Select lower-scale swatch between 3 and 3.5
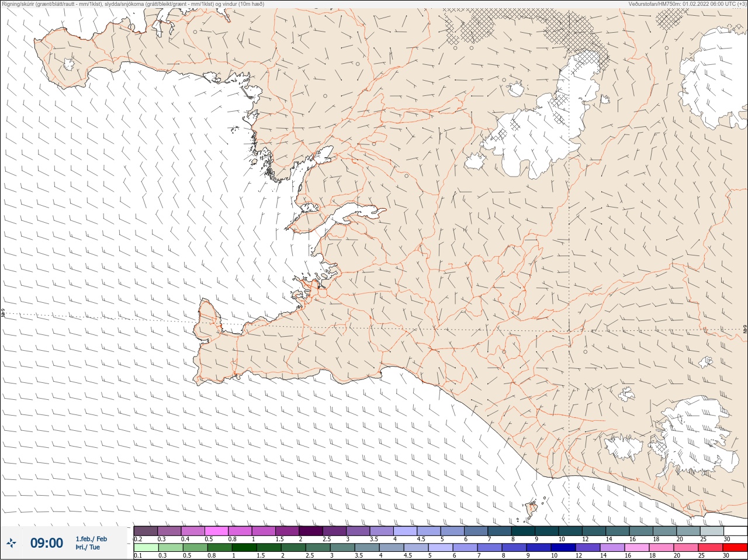This screenshot has width=748, height=560. pos(341,548)
